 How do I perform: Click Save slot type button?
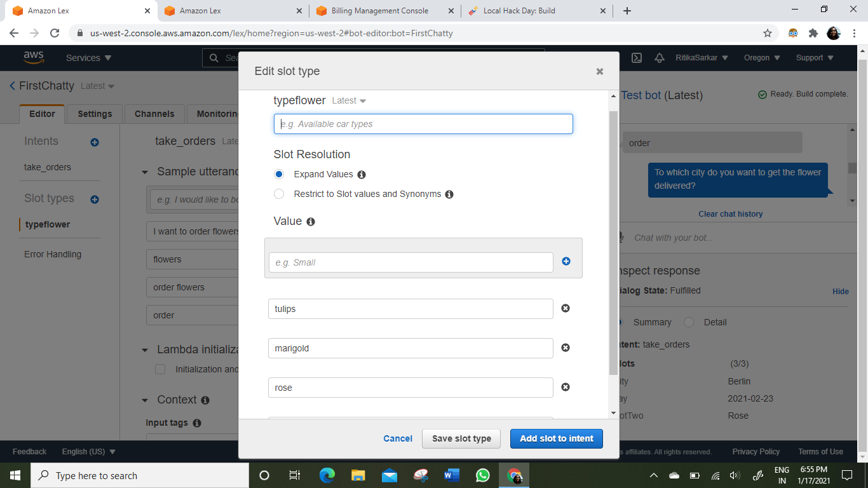tap(461, 438)
